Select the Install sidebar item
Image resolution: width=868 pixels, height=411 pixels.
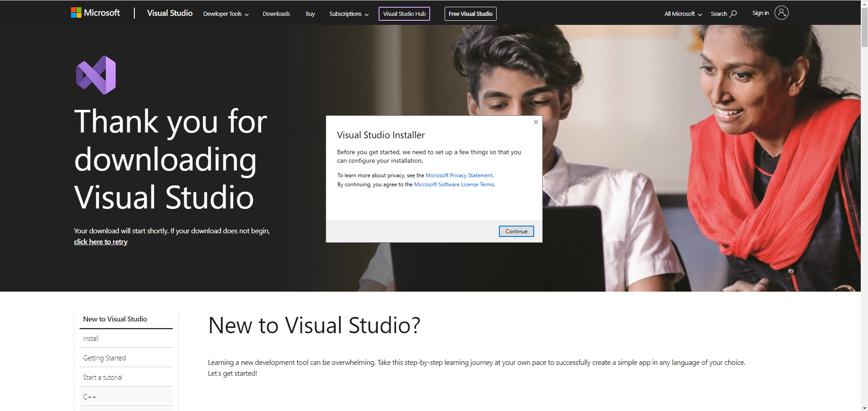pyautogui.click(x=126, y=339)
